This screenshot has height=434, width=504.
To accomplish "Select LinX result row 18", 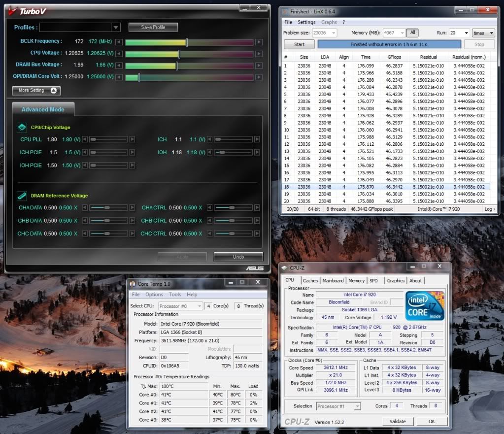I will point(386,187).
